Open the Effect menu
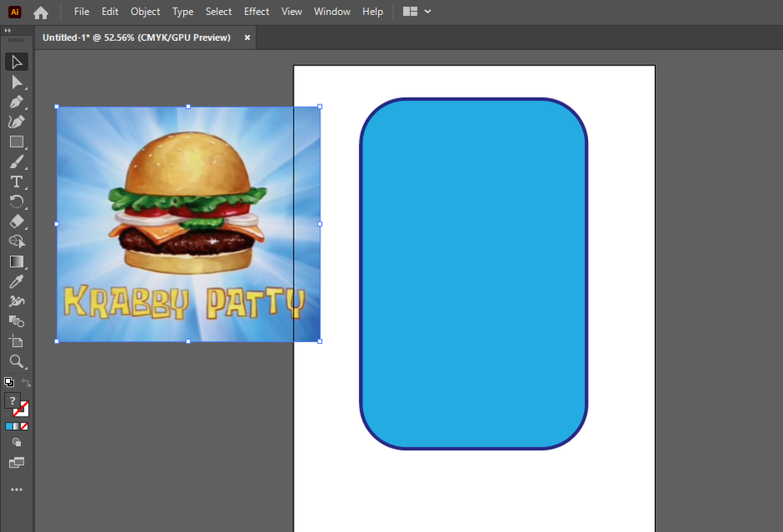The height and width of the screenshot is (532, 783). 256,12
